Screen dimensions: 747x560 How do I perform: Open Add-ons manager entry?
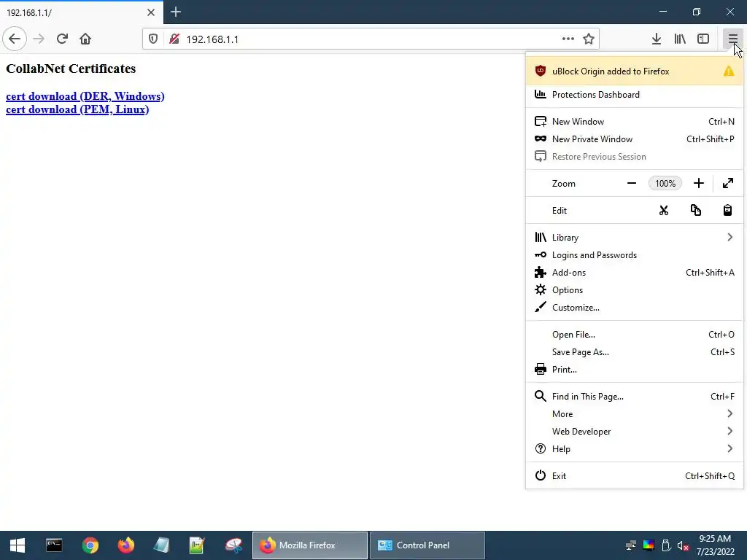tap(634, 273)
